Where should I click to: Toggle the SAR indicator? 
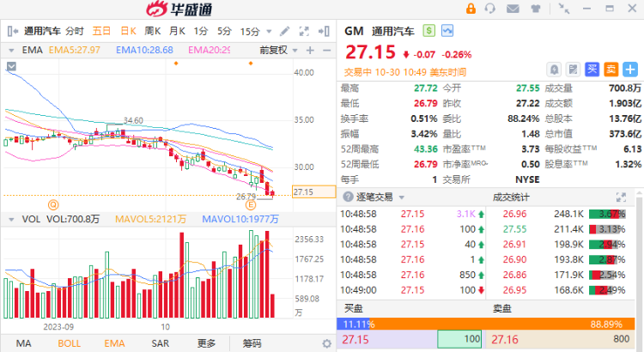pos(161,343)
